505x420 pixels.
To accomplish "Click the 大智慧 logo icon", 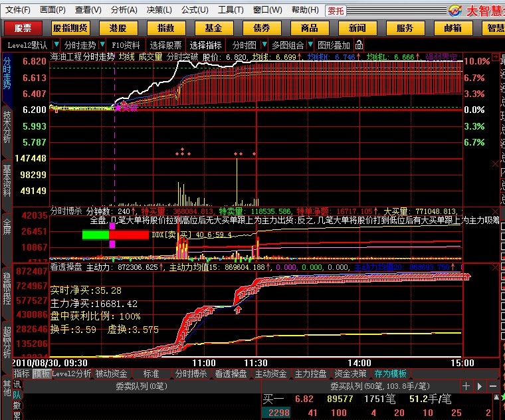I will click(455, 11).
